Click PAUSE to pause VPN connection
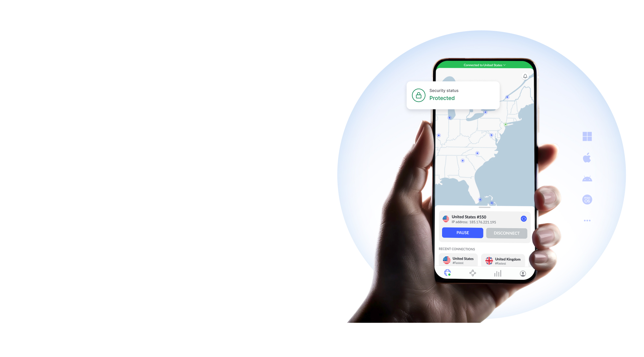Viewport: 644px width, 357px height. pos(463,233)
